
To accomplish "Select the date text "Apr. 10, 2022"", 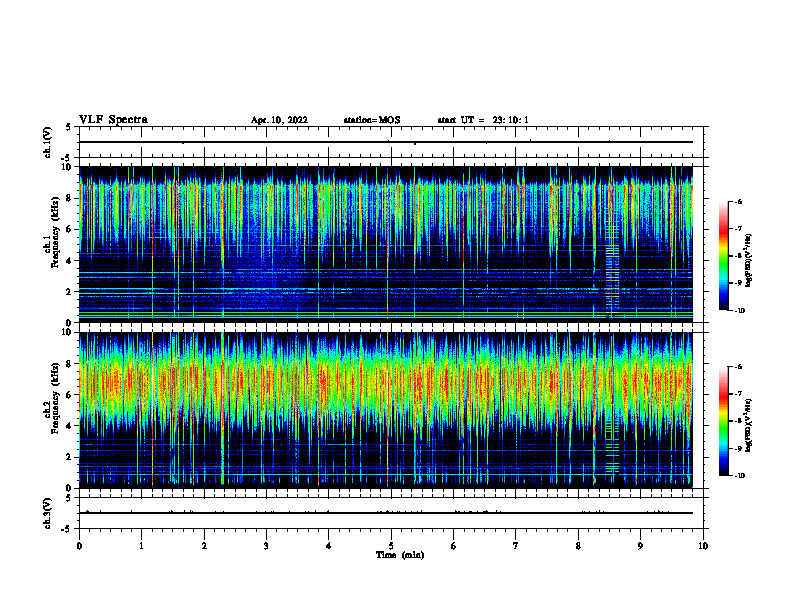I will tap(279, 120).
